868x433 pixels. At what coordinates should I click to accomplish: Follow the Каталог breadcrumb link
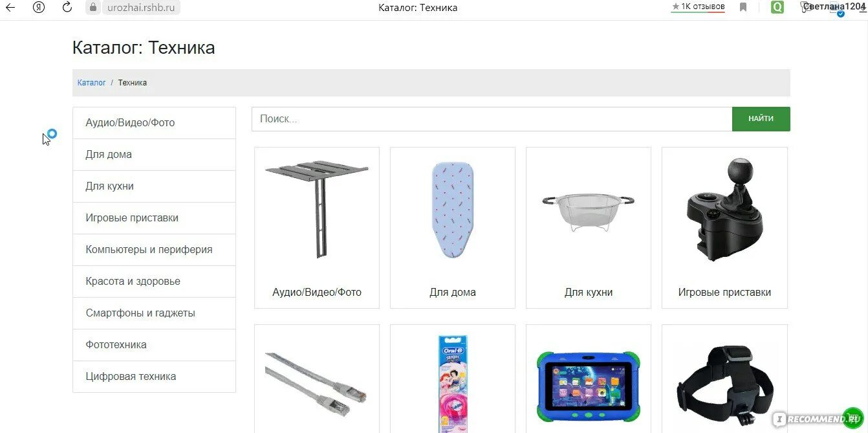click(x=91, y=83)
